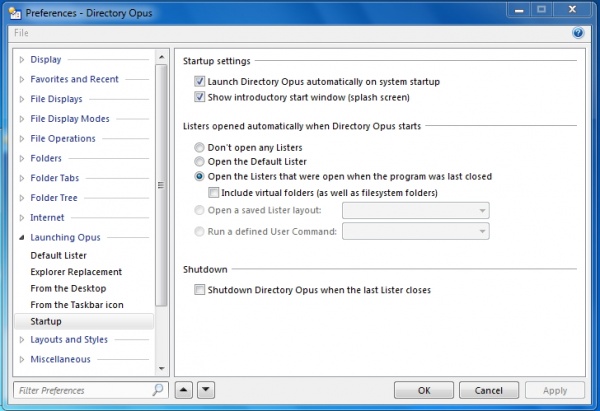The image size is (600, 411).
Task: Click the Apply button
Action: coord(555,390)
